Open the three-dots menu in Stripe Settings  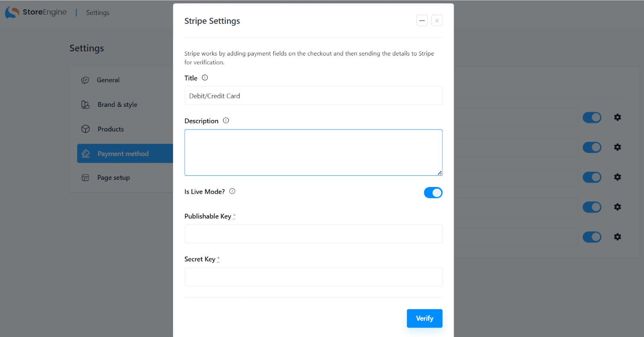[422, 21]
